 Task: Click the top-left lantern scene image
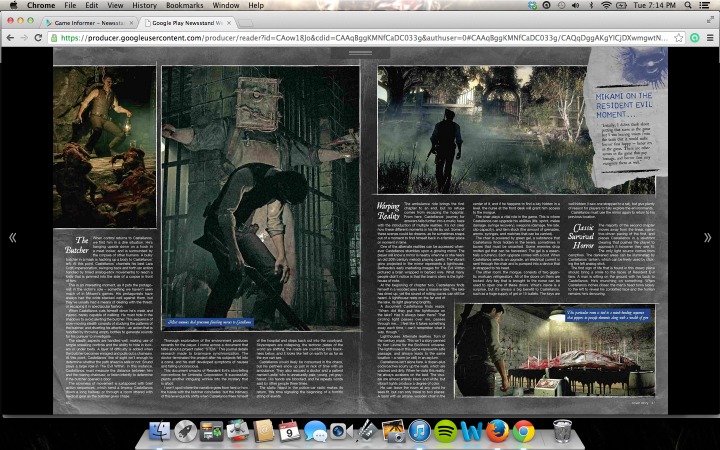tap(105, 147)
